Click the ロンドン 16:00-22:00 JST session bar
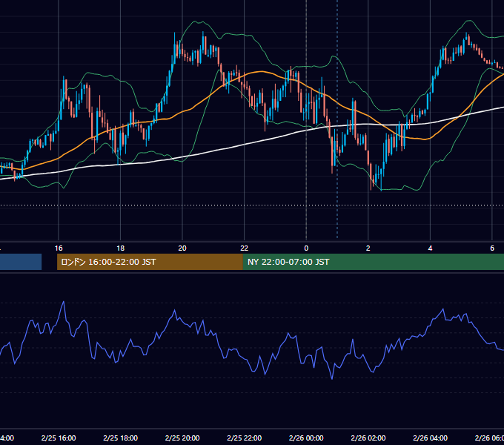This screenshot has height=445, width=504. tap(150, 262)
